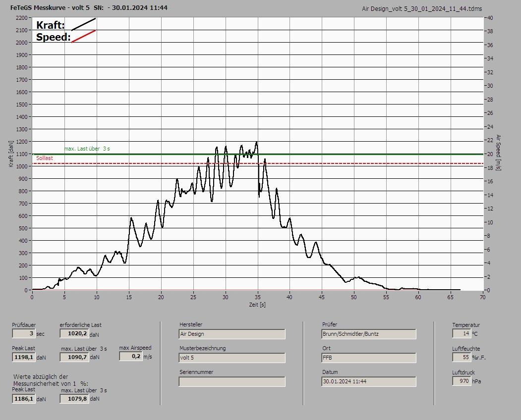Click the 70 tick on the Zeit axis
This screenshot has width=521, height=420.
click(x=482, y=297)
